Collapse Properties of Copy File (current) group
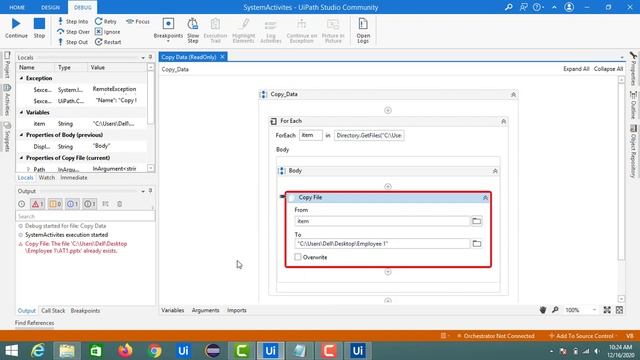Screen dimensions: 640x360 click(21, 158)
